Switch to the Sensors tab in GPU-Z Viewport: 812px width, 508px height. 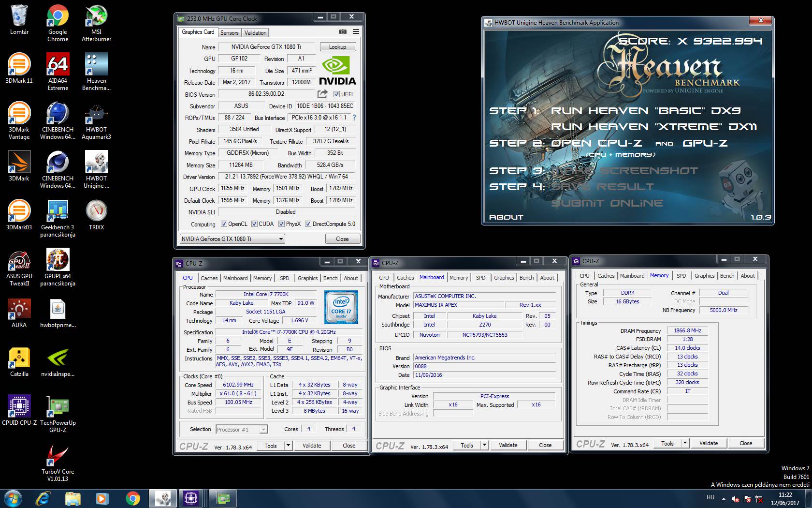(x=229, y=33)
